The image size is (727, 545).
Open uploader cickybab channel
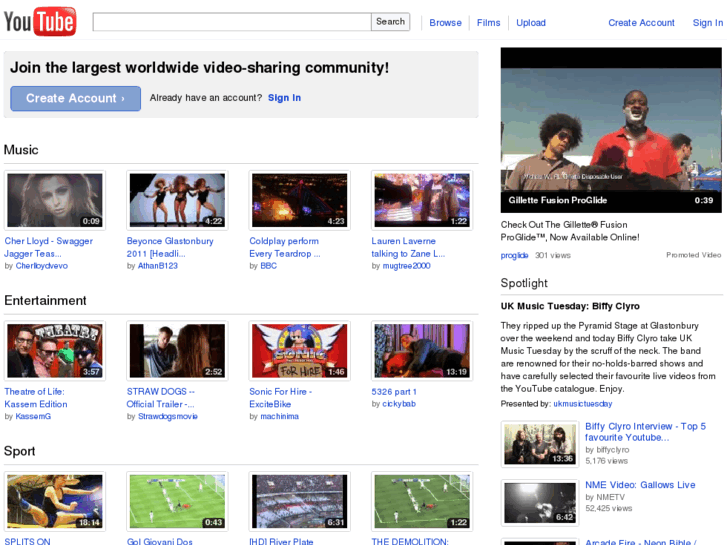pyautogui.click(x=399, y=404)
